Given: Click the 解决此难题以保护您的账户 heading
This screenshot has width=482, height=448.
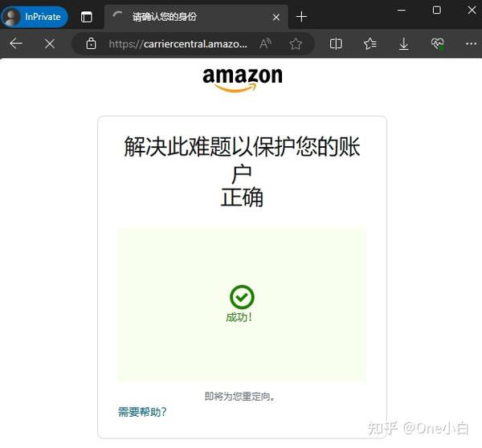Looking at the screenshot, I should pyautogui.click(x=242, y=159).
